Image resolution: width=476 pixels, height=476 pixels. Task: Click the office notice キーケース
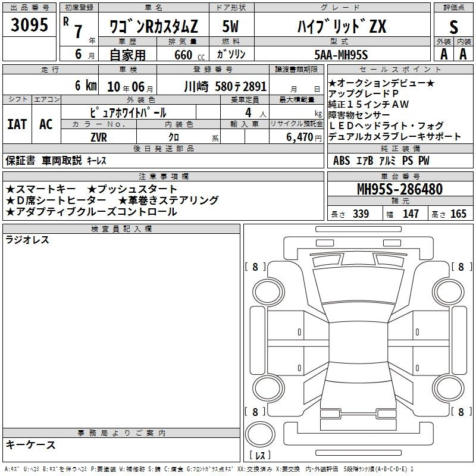coord(30,444)
